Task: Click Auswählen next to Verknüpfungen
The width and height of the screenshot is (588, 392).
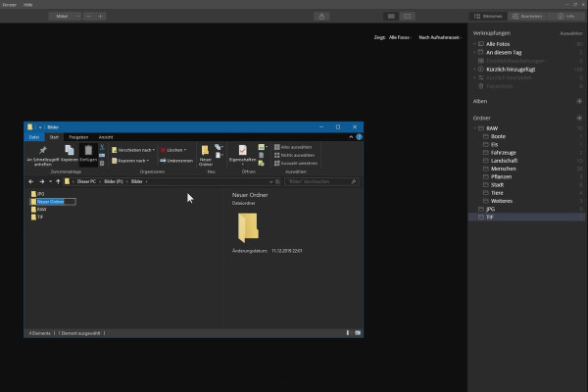Action: [x=570, y=33]
